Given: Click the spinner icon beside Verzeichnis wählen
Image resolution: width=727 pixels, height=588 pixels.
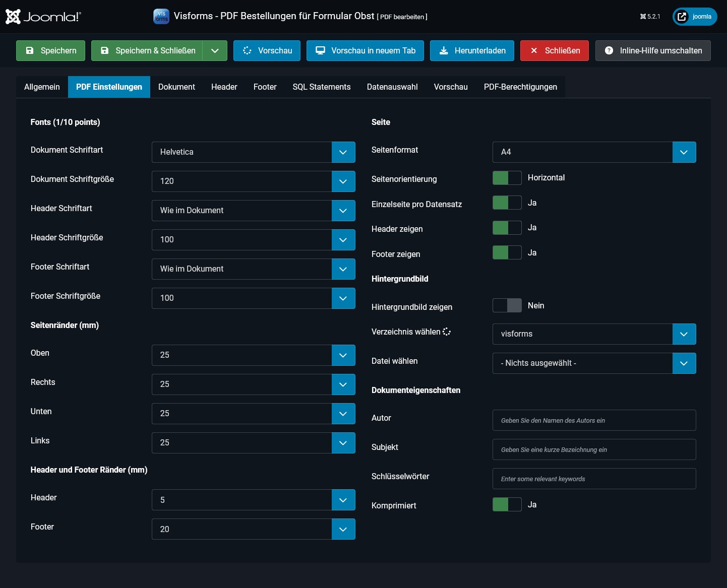Looking at the screenshot, I should tap(447, 332).
